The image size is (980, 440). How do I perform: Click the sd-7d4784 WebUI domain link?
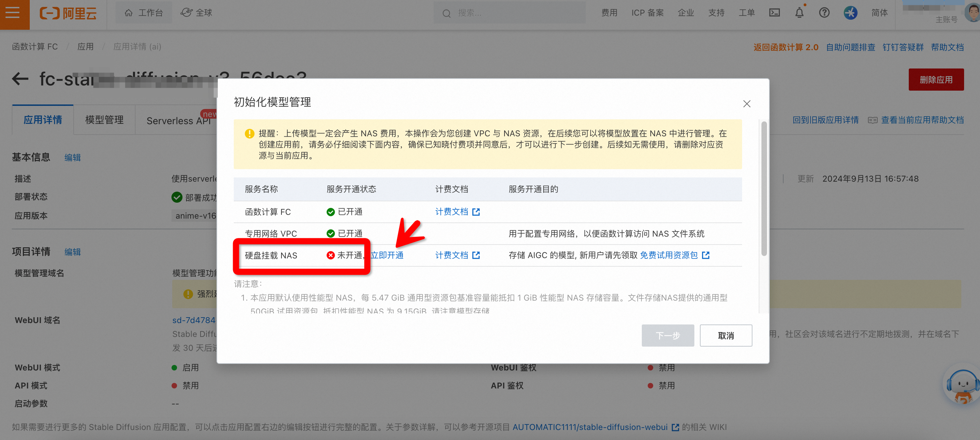pos(194,320)
